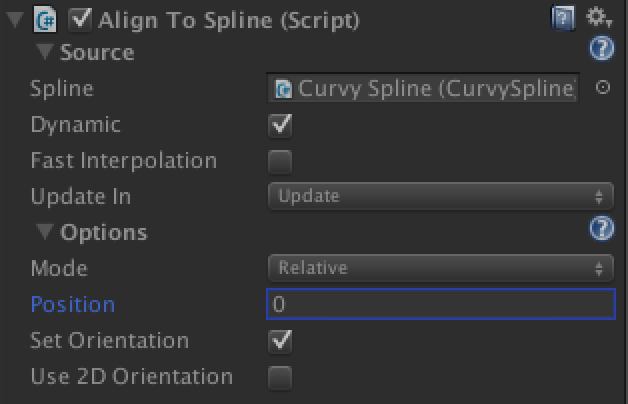Click the Curvy Spline reference field
The width and height of the screenshot is (628, 404).
tap(423, 88)
